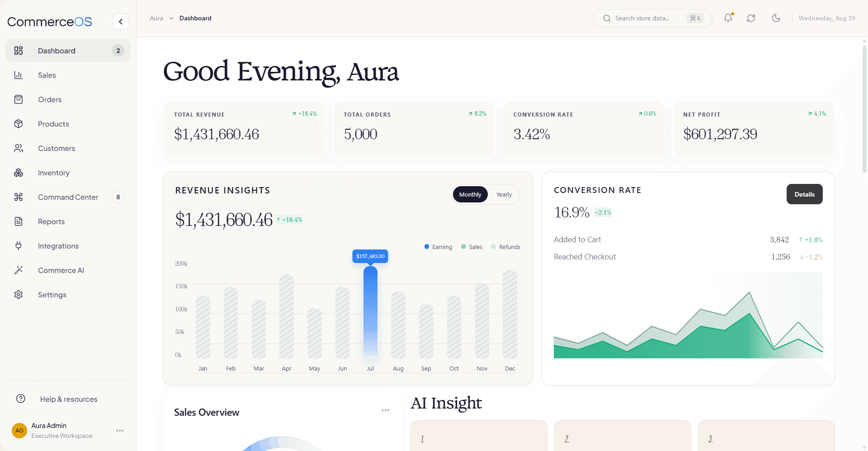Click the Dashboard badge showing 2
This screenshot has height=451, width=868.
[118, 51]
